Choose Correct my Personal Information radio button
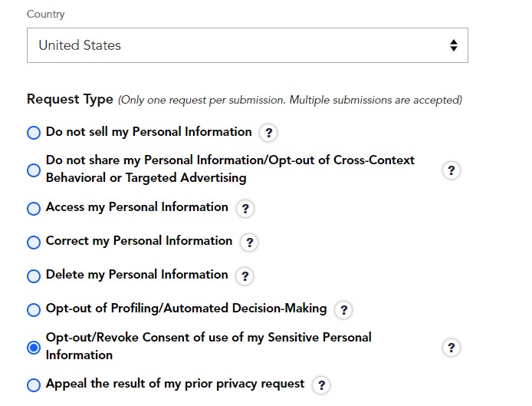This screenshot has height=406, width=532. tap(34, 243)
